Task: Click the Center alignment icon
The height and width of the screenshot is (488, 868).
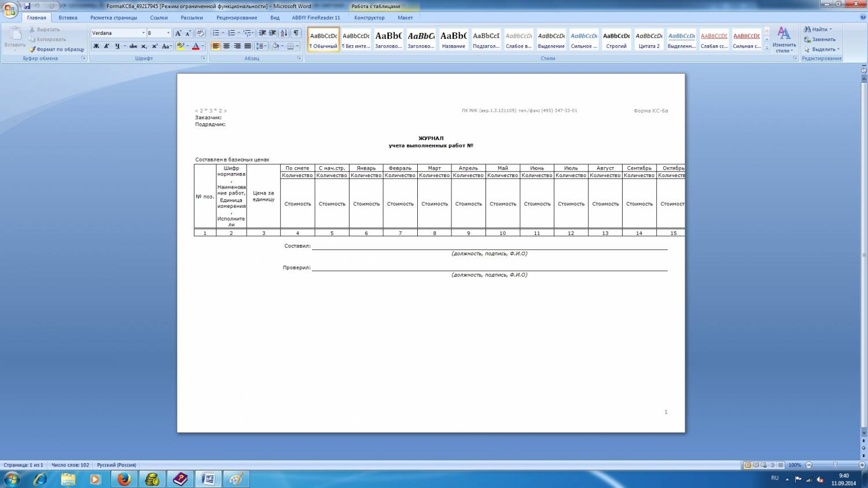Action: pyautogui.click(x=226, y=46)
